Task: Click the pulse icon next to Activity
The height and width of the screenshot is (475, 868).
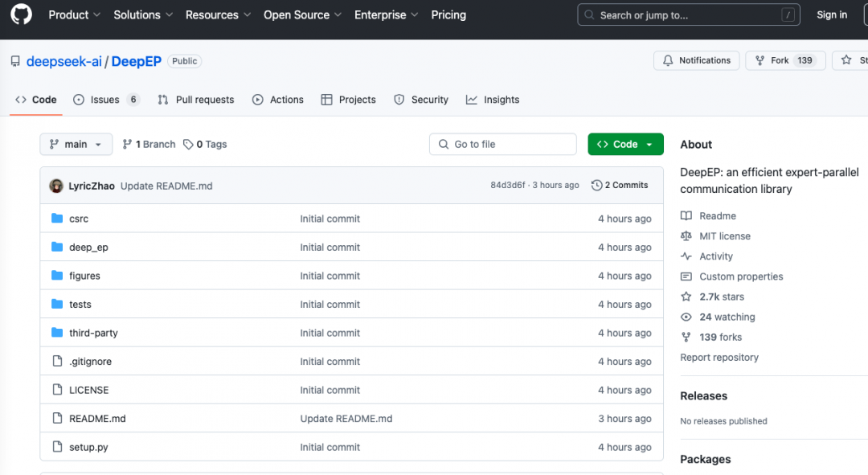Action: [x=686, y=256]
